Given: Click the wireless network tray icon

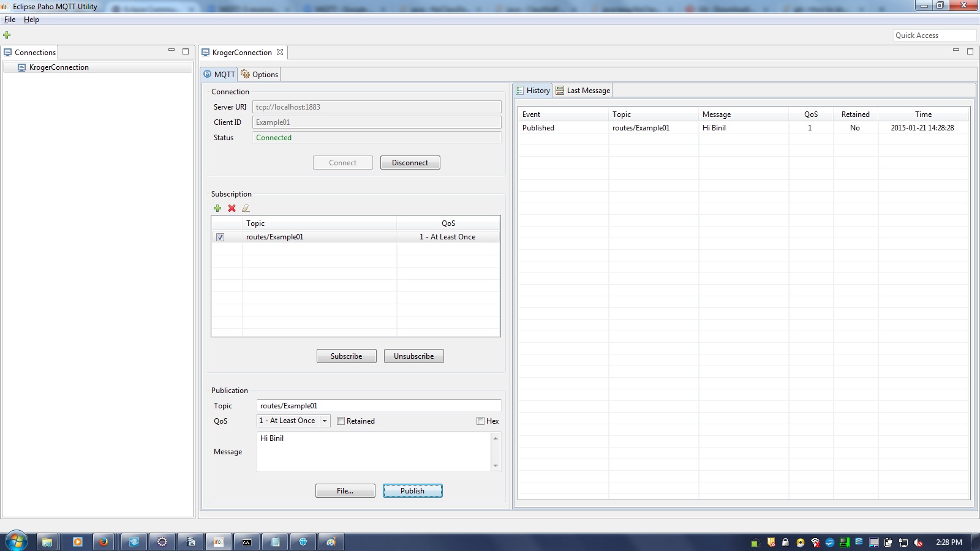Looking at the screenshot, I should click(815, 542).
